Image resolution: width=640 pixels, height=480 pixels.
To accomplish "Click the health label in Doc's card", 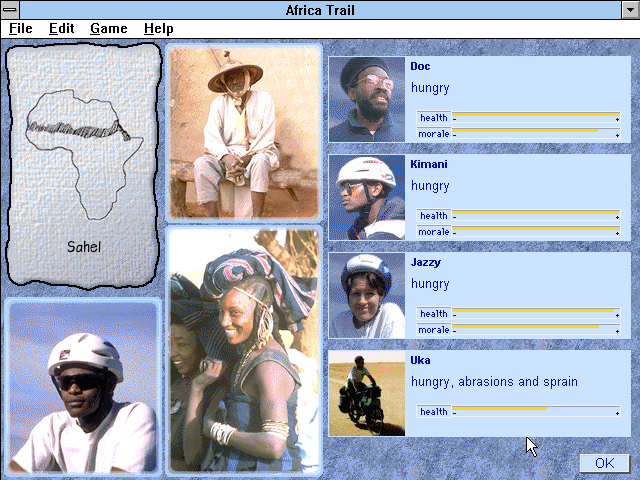I will click(x=433, y=118).
